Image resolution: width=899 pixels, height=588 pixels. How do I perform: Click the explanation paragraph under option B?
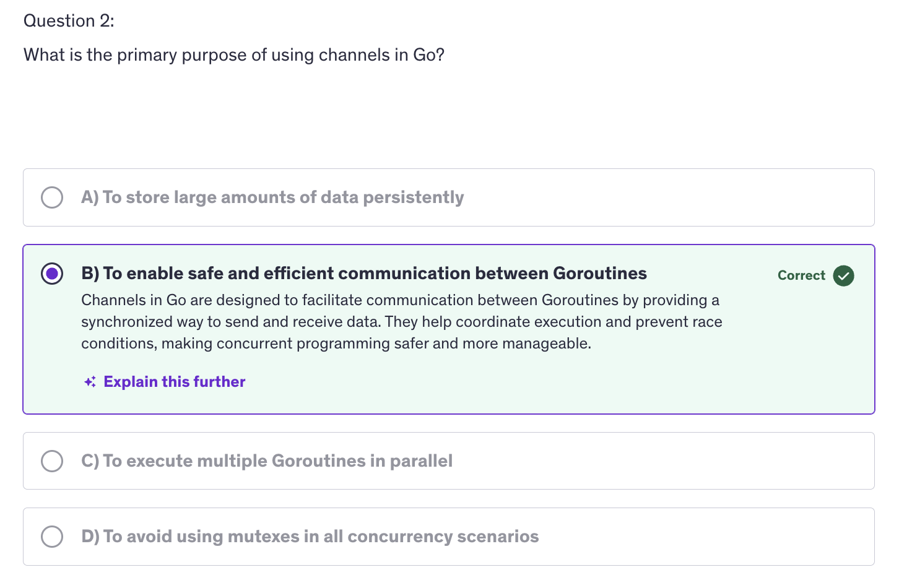(x=401, y=322)
